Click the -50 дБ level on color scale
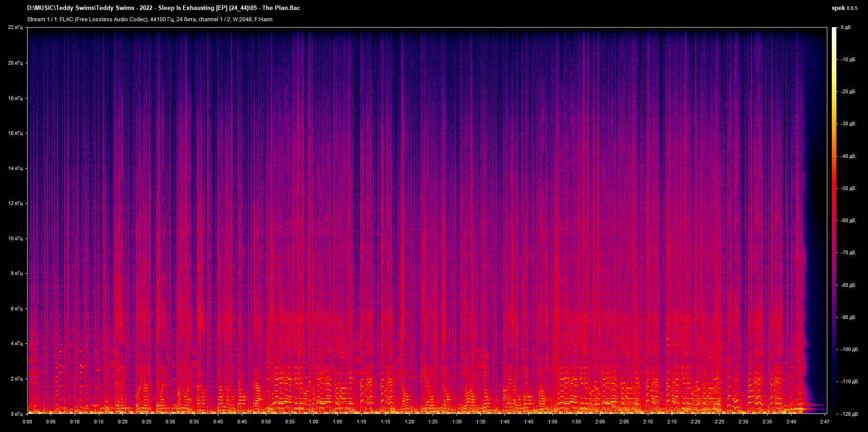868x432 pixels. click(848, 188)
